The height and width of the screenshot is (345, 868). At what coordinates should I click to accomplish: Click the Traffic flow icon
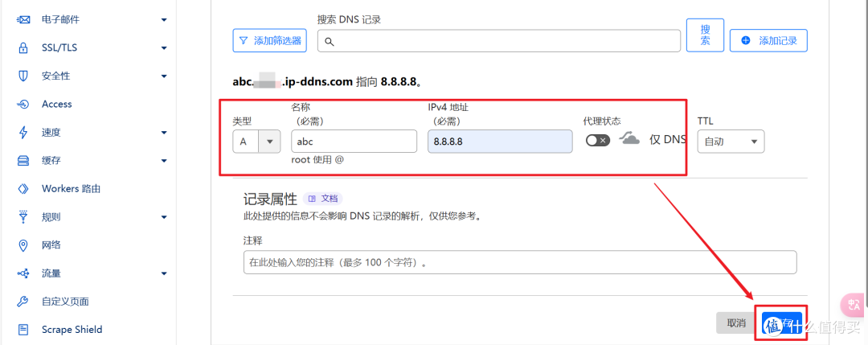[23, 273]
